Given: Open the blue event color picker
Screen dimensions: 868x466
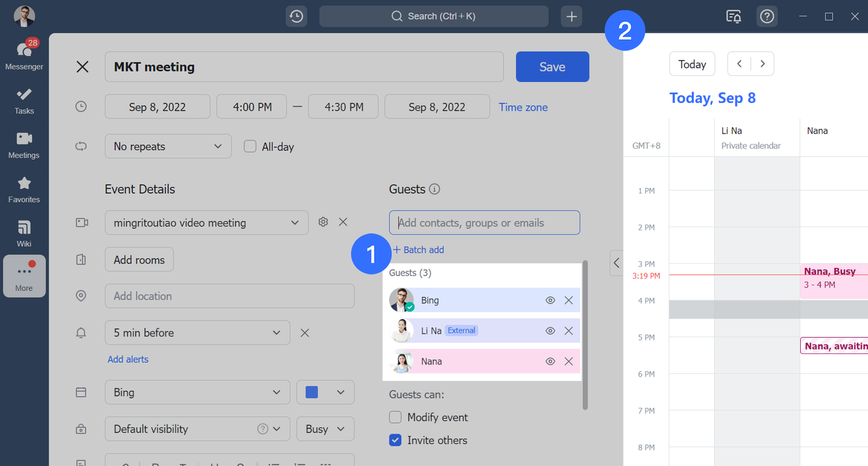Looking at the screenshot, I should 325,392.
